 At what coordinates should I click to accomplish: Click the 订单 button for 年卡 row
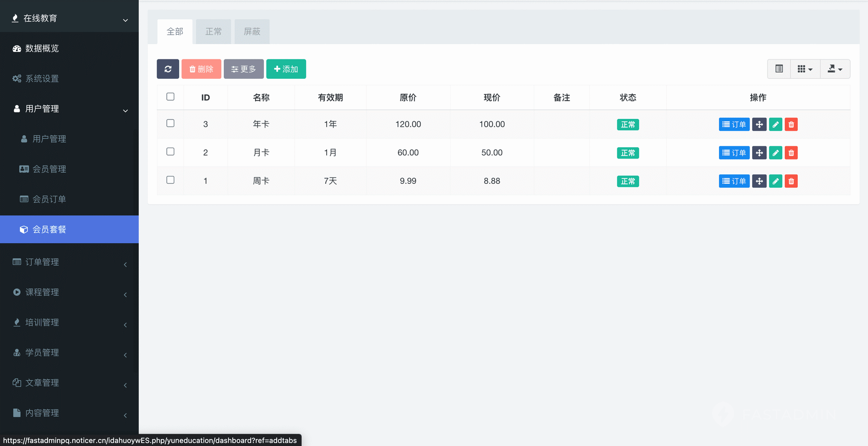pyautogui.click(x=734, y=124)
